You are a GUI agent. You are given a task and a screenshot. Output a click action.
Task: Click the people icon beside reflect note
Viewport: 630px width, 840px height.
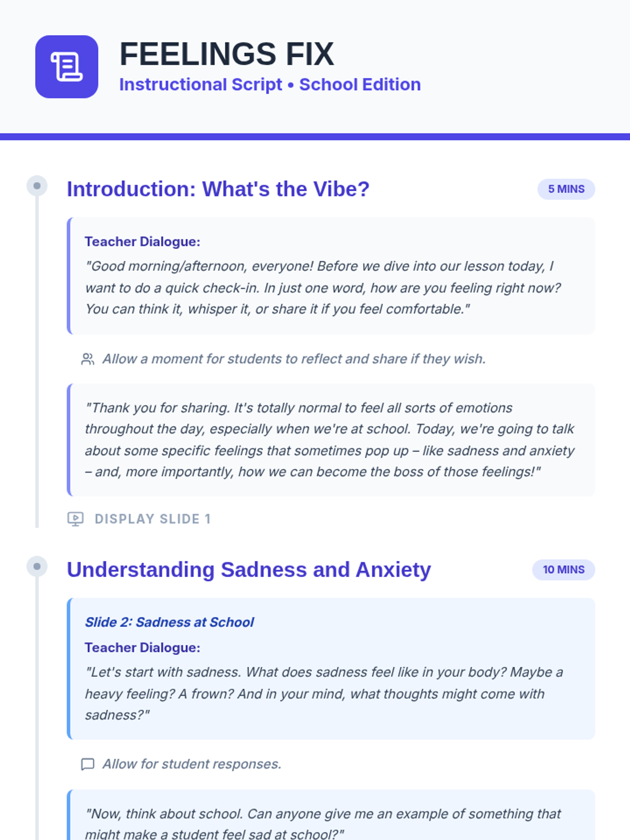(x=88, y=359)
